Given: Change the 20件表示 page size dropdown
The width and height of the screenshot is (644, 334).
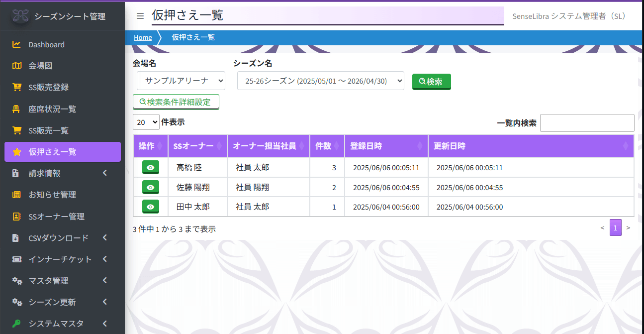Looking at the screenshot, I should 146,122.
